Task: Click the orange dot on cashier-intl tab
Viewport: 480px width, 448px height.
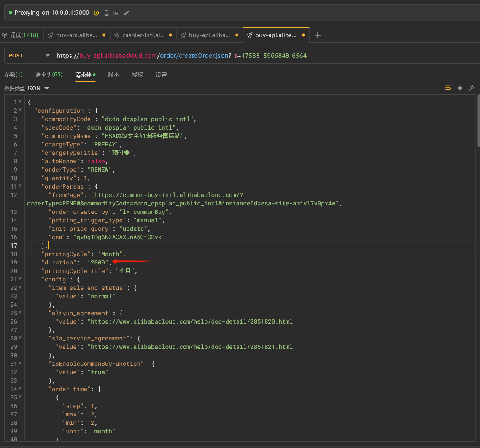Action: (170, 35)
